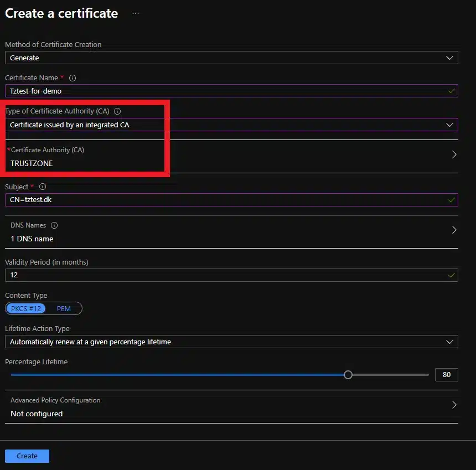This screenshot has height=470, width=476.
Task: Click the Create button
Action: pos(27,456)
